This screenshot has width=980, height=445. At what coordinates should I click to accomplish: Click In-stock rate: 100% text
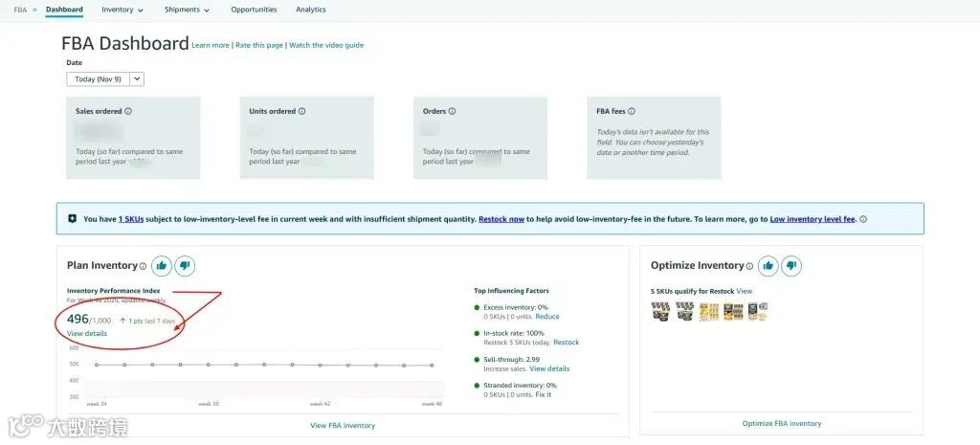[514, 334]
